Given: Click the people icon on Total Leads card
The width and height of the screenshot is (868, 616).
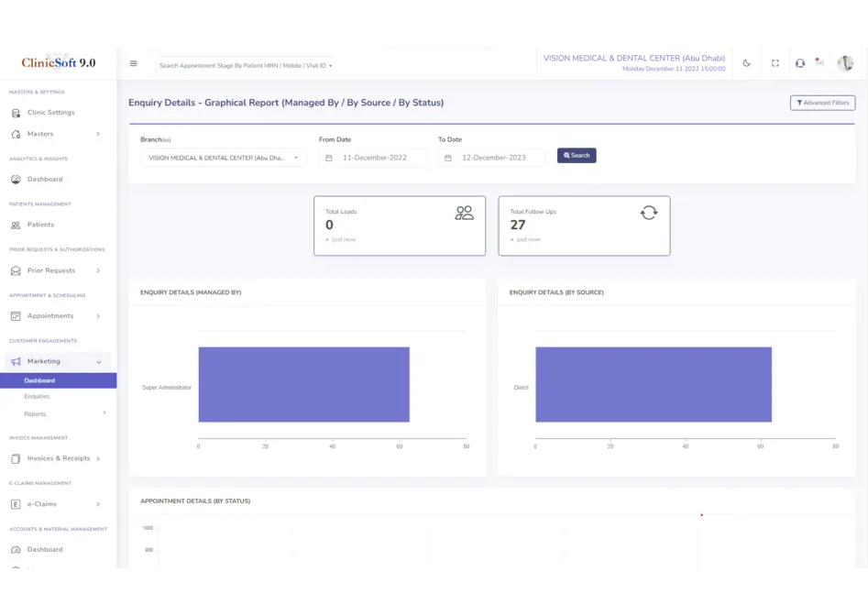Looking at the screenshot, I should point(464,213).
